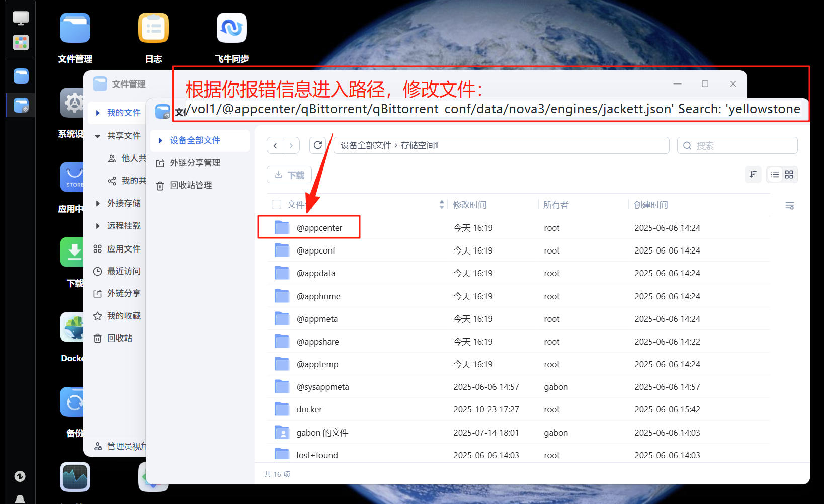824x504 pixels.
Task: Click the 存储空间1 breadcrumb segment
Action: [420, 145]
